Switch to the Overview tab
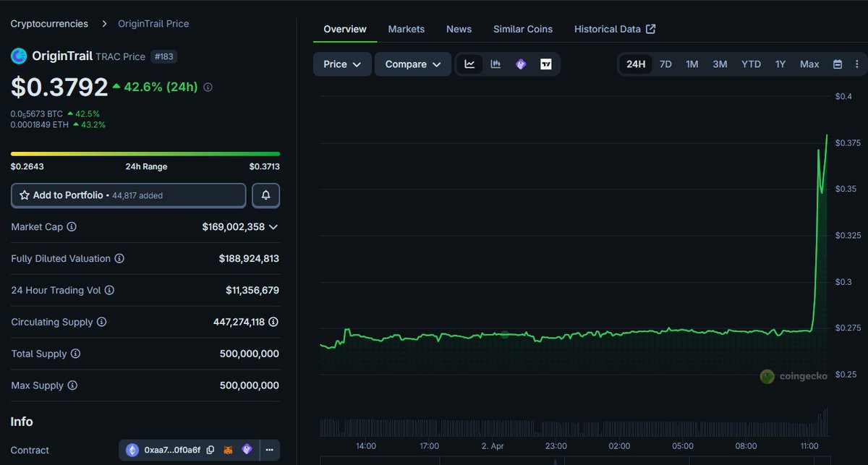 tap(345, 29)
